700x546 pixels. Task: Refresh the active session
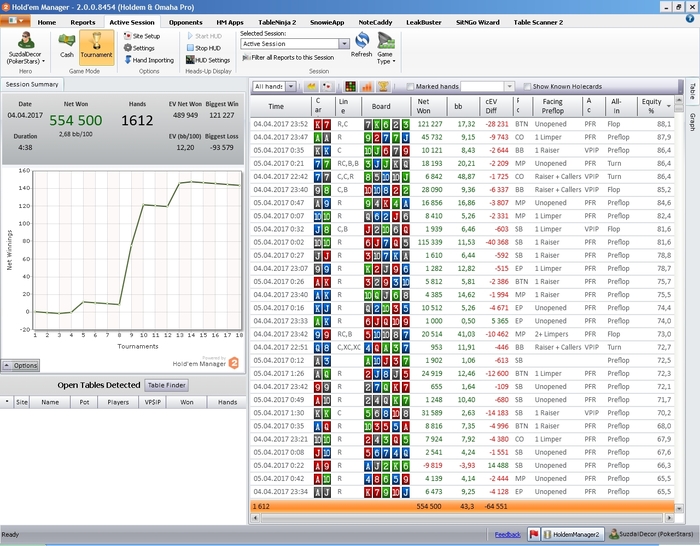point(362,45)
